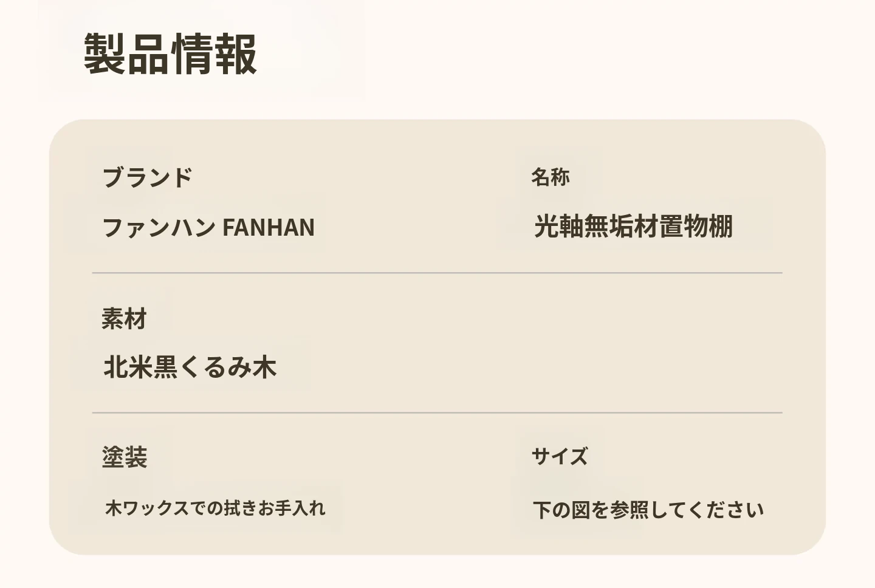Click the 製品情報 heading
The width and height of the screenshot is (875, 588).
(170, 54)
